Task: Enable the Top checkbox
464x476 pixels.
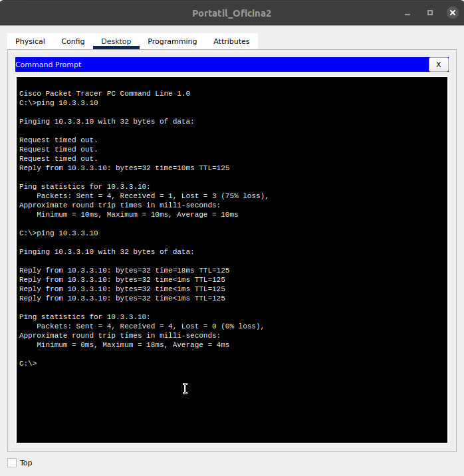Action: 12,463
